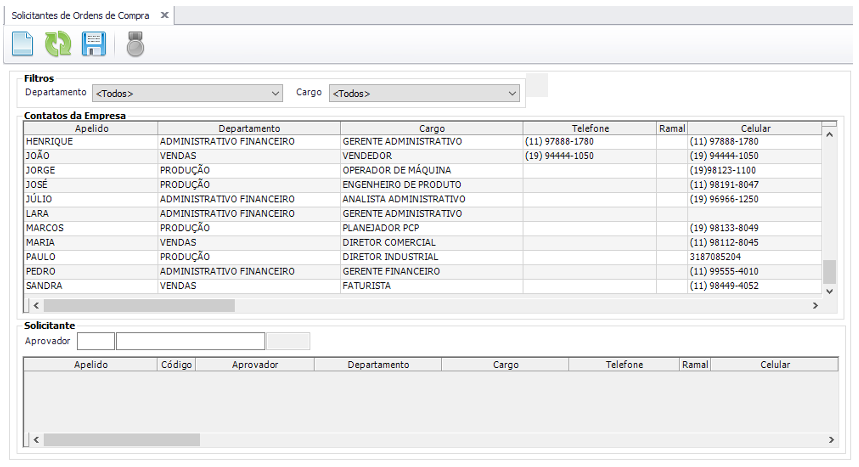Sort contacts by Apelido column header

pos(90,128)
